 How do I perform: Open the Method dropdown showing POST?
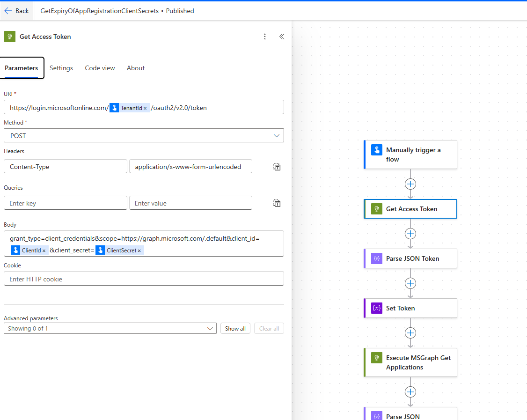coord(144,135)
